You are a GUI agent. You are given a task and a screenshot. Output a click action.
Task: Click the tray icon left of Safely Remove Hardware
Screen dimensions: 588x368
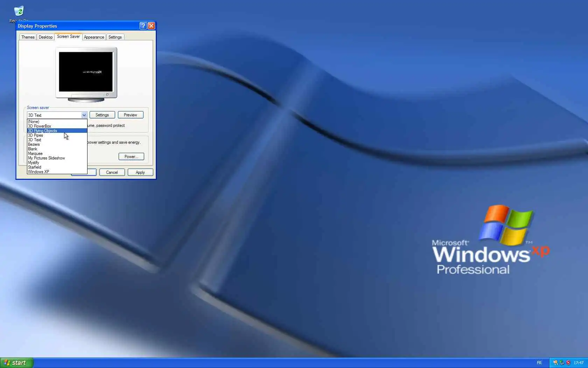point(555,363)
